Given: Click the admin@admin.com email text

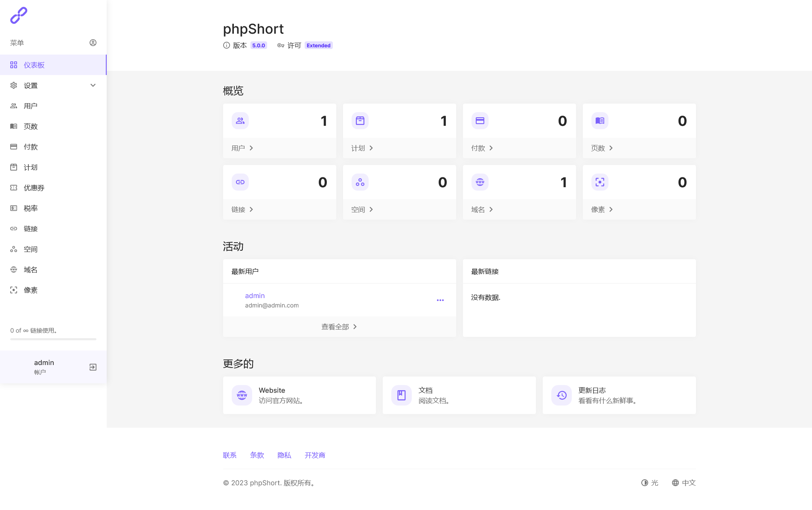Looking at the screenshot, I should 272,305.
